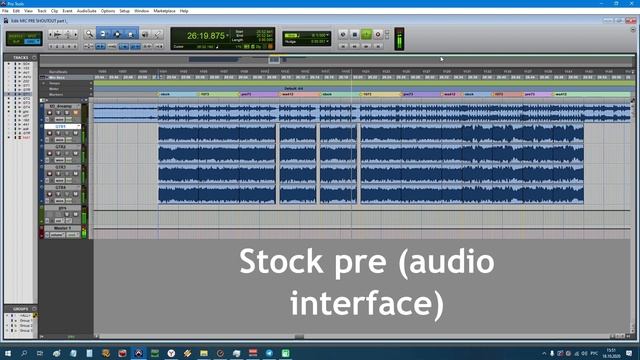Open Master 1 'volume' view selector
This screenshot has height=360, width=640.
(58, 235)
